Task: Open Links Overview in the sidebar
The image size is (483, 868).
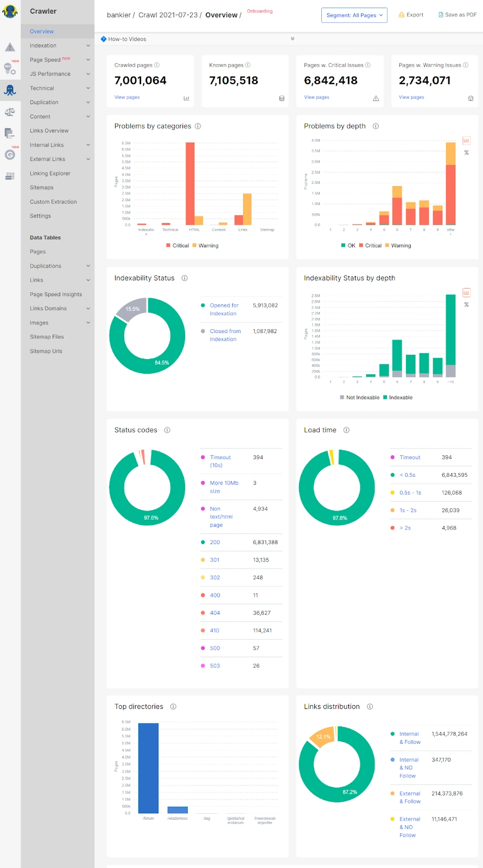Action: pos(49,131)
